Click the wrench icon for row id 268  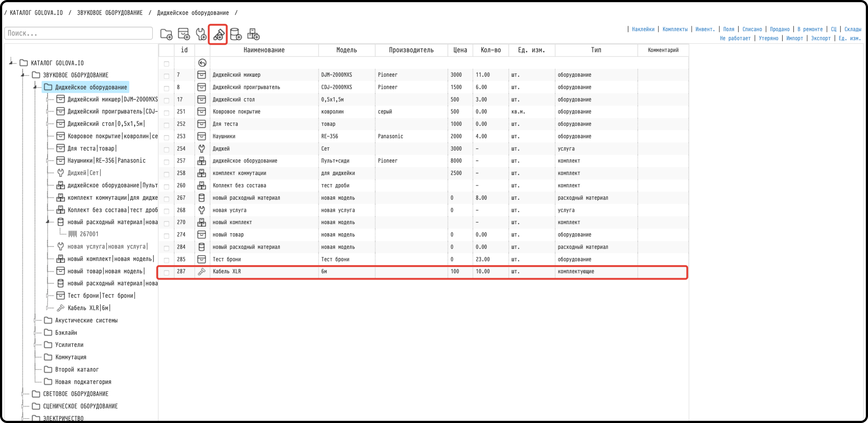click(202, 210)
